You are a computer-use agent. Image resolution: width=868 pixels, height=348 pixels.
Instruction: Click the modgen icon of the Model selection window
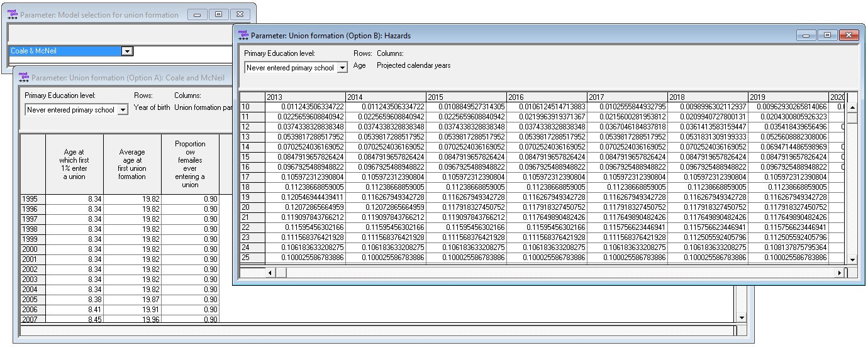(13, 14)
